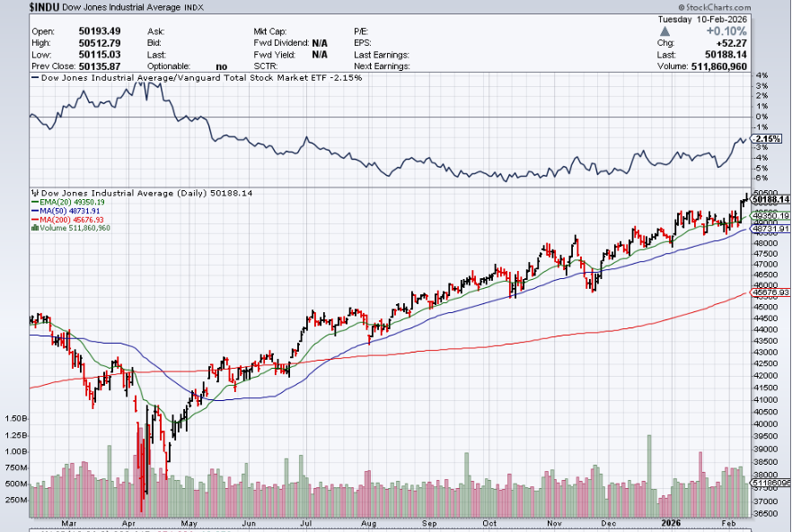This screenshot has height=532, width=792.
Task: Click the 'Mar' month label on the time axis
Action: [x=68, y=523]
